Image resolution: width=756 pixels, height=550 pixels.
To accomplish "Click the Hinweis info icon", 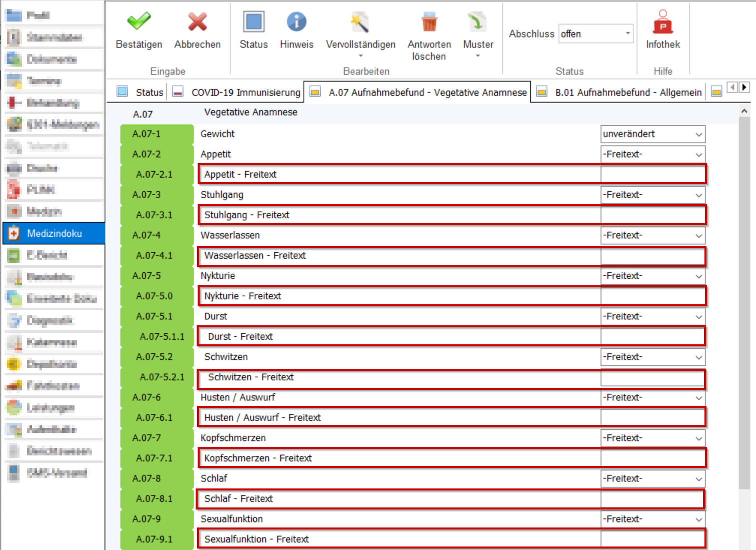I will [296, 23].
